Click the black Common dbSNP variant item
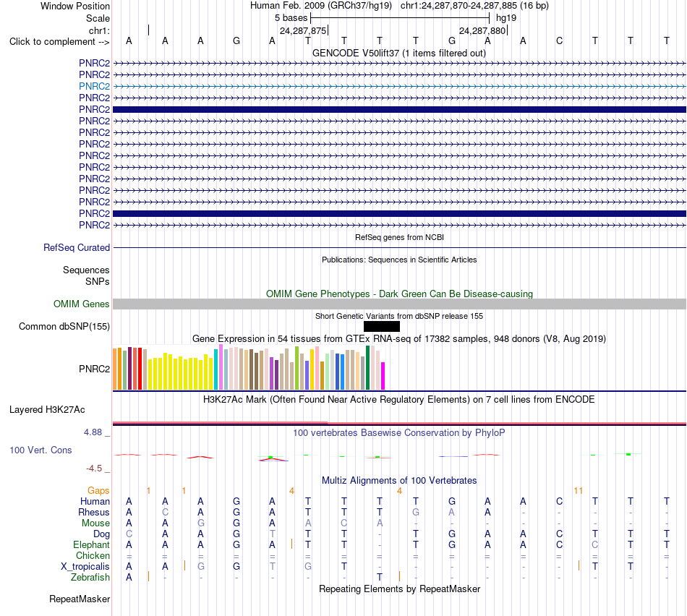This screenshot has width=687, height=616. [x=382, y=326]
